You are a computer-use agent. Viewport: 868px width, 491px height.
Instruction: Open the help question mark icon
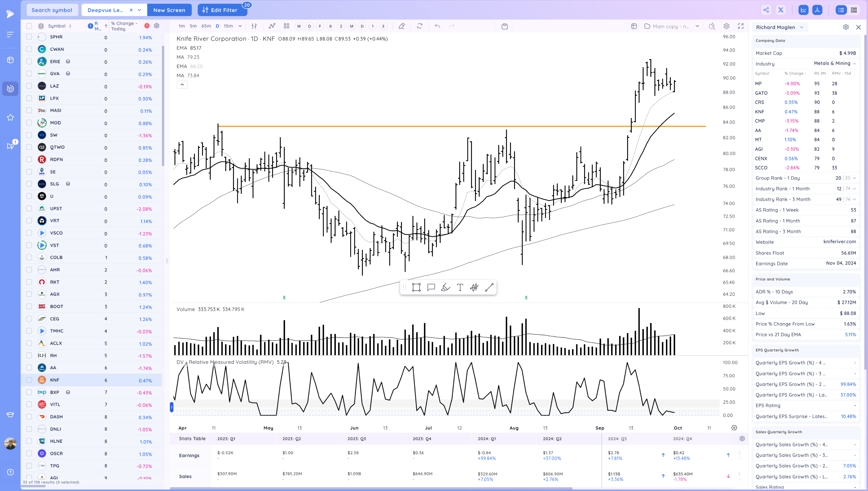coord(10,472)
